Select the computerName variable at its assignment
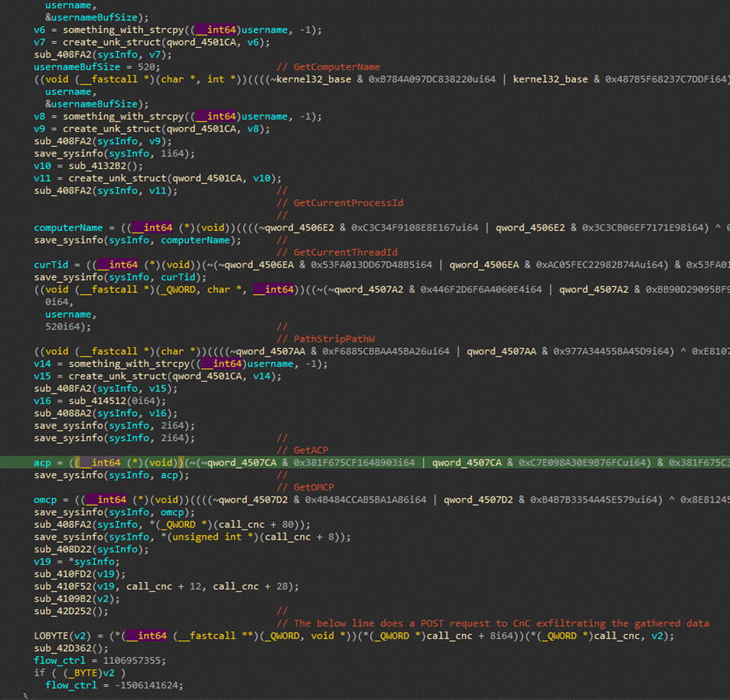This screenshot has width=730, height=700. tap(68, 228)
